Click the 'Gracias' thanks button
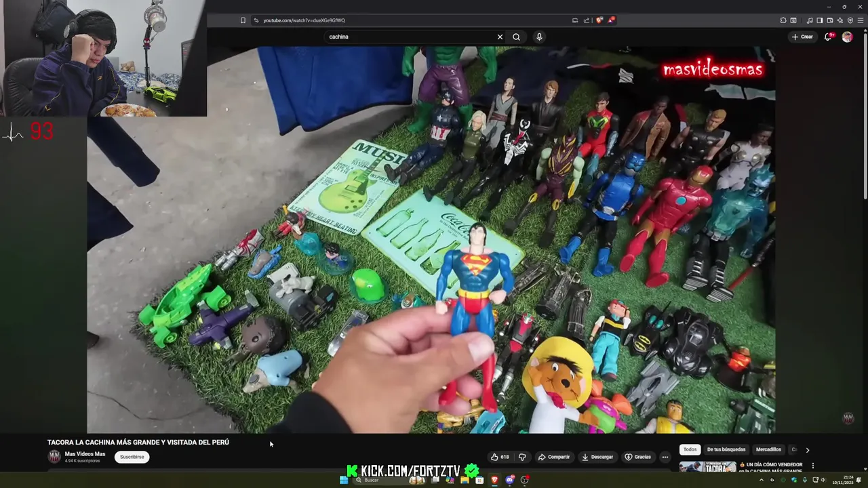Viewport: 868px width, 488px height. tap(638, 457)
